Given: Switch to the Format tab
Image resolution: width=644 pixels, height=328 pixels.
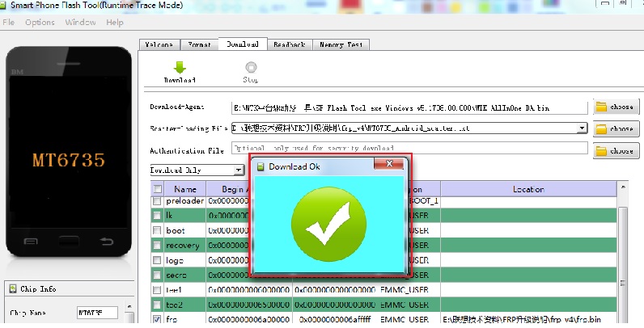Looking at the screenshot, I should 199,44.
